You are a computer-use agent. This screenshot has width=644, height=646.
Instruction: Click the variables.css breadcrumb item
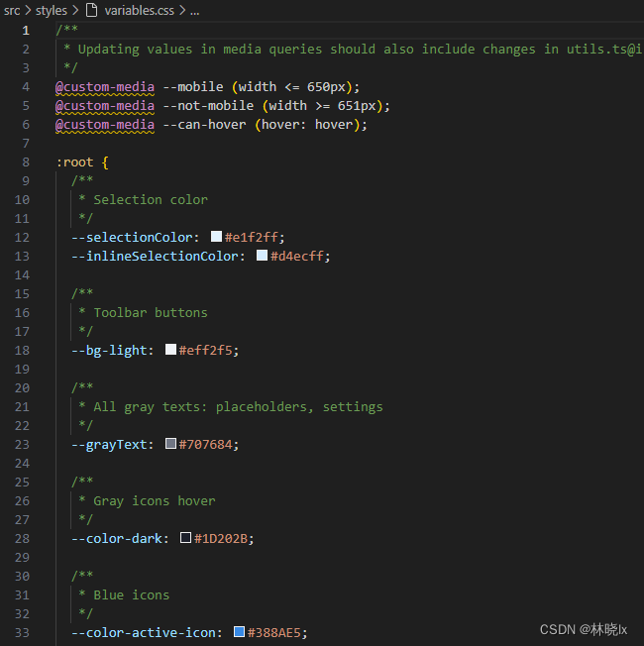click(139, 10)
